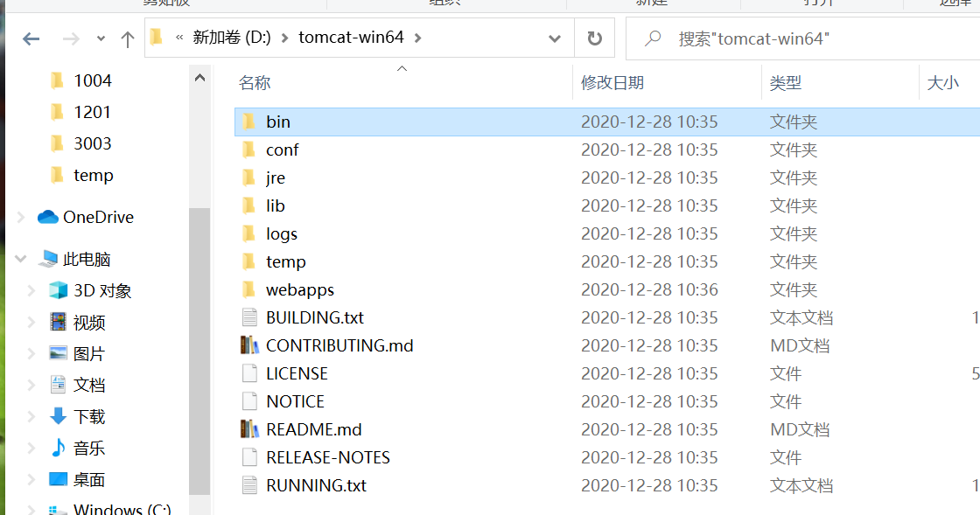Select the CONTRIBUTING.md file icon
This screenshot has height=515, width=980.
pos(249,345)
